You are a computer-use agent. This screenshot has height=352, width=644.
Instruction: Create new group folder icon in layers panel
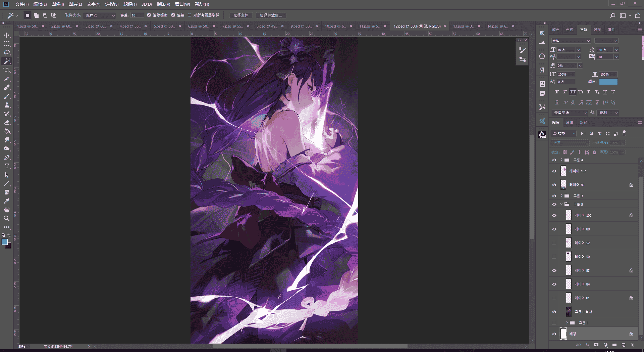click(614, 345)
